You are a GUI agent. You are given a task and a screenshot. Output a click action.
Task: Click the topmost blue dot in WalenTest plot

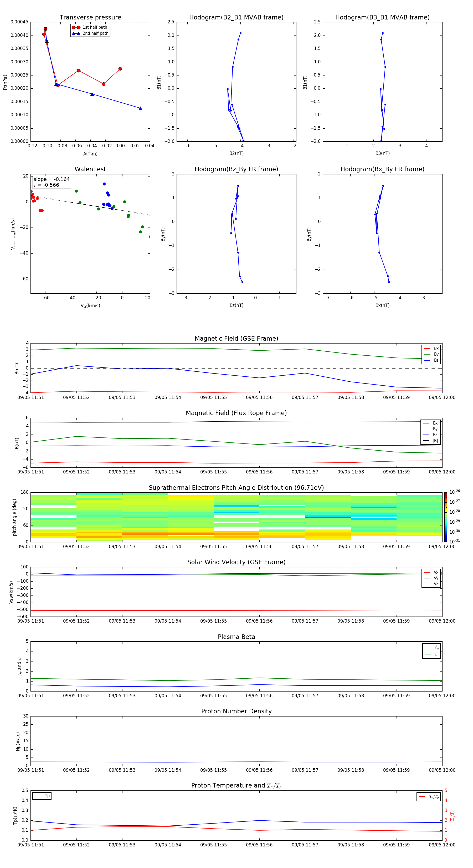[104, 184]
